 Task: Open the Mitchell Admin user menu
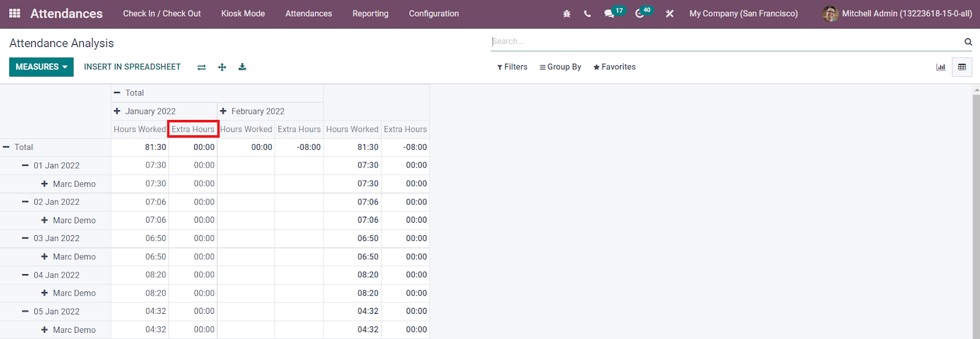pyautogui.click(x=897, y=13)
